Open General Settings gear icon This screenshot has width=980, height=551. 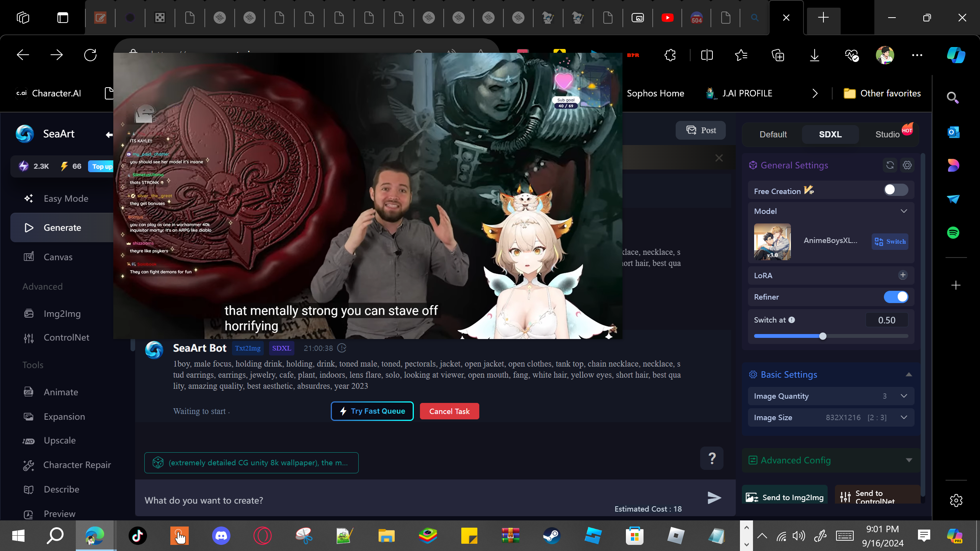click(x=907, y=165)
